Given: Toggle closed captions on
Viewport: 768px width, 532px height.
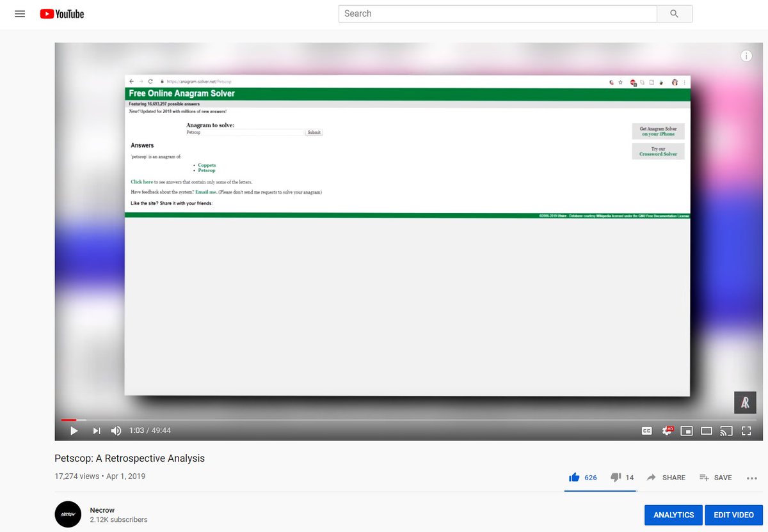Looking at the screenshot, I should [x=647, y=430].
